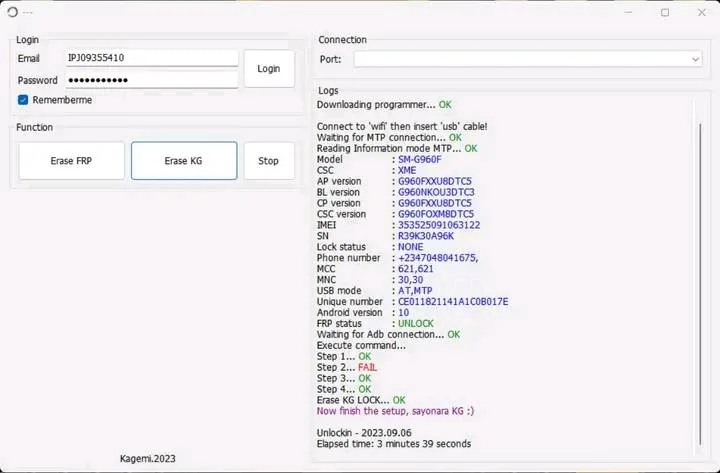Viewport: 720px width, 473px height.
Task: Click the "Connect to 'wifi' then insert 'usb' cable!" line
Action: coord(402,126)
